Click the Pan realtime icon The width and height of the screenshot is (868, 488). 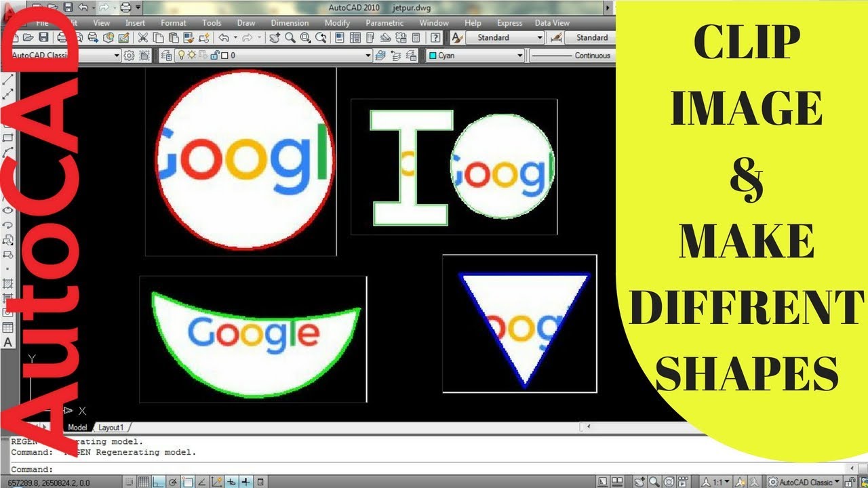(275, 37)
